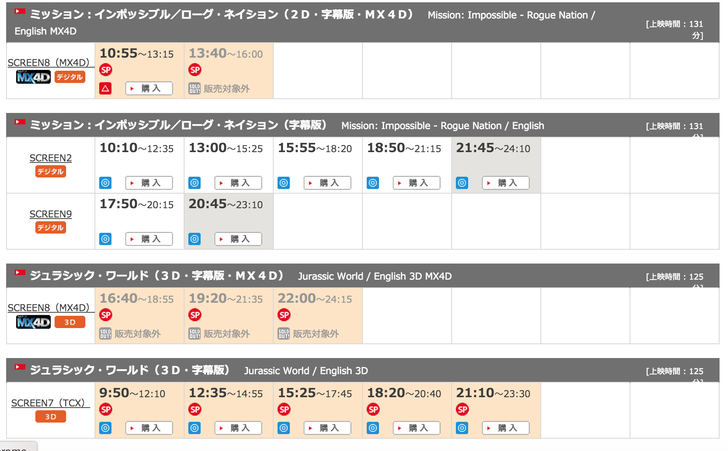728x451 pixels.
Task: Buy tickets for the 10:55 MX4D showing
Action: tap(149, 88)
